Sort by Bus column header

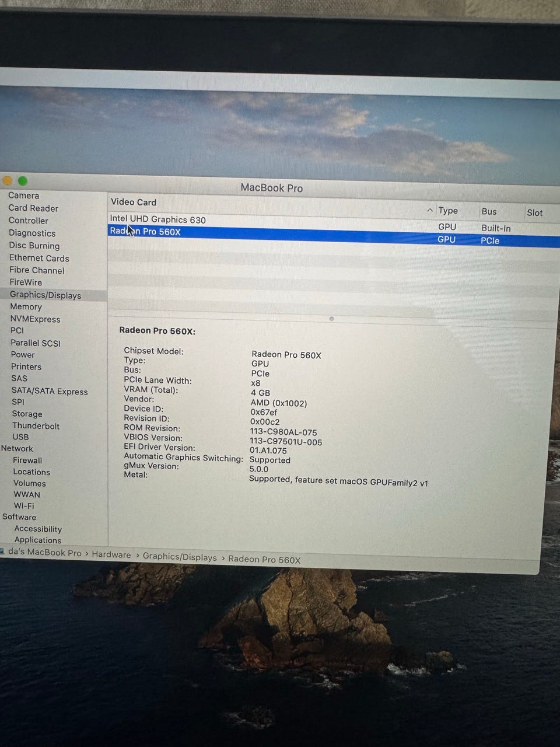[489, 212]
